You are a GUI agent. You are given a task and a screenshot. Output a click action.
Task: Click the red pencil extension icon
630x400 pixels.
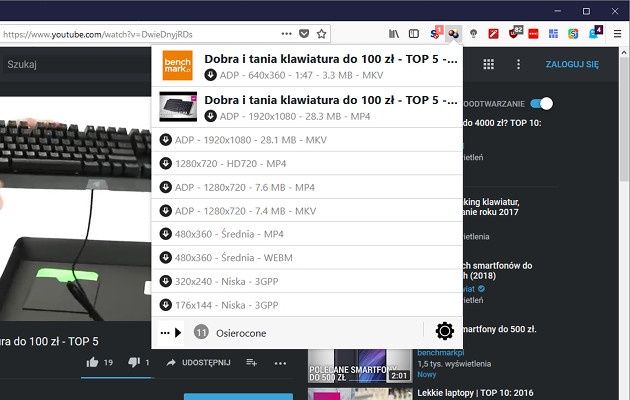pos(493,34)
